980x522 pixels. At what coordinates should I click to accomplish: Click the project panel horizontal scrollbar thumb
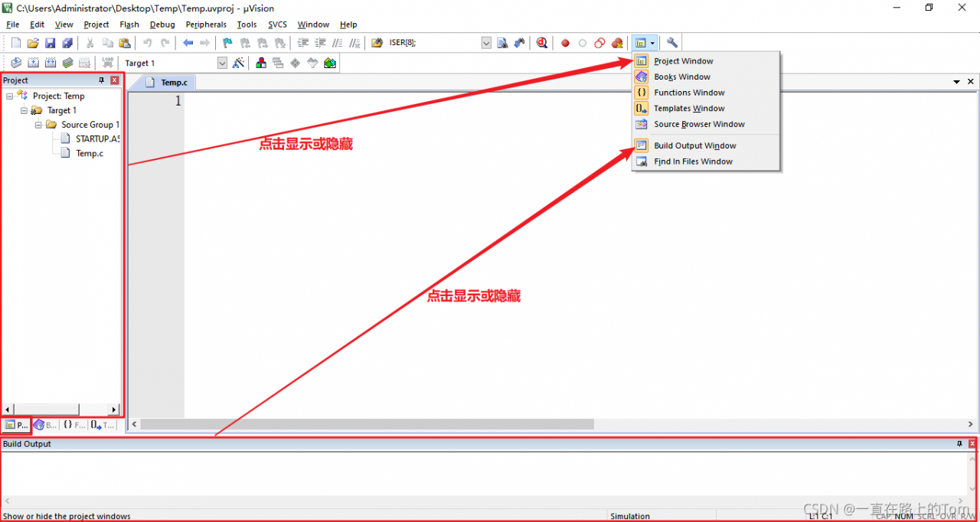tap(46, 409)
